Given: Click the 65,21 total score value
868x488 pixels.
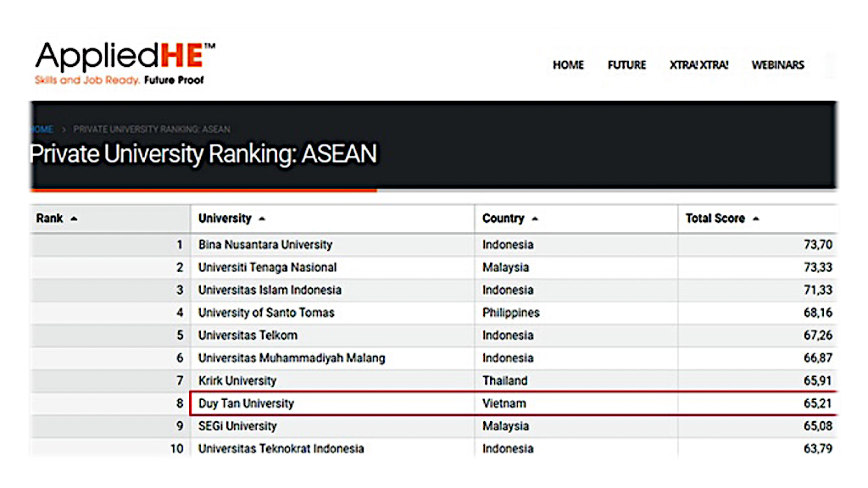Looking at the screenshot, I should coord(818,403).
